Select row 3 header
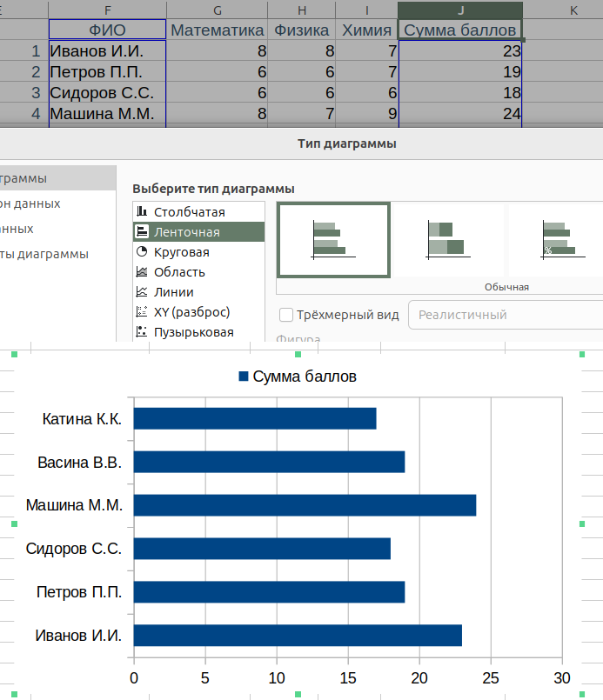603x700 pixels. point(36,92)
